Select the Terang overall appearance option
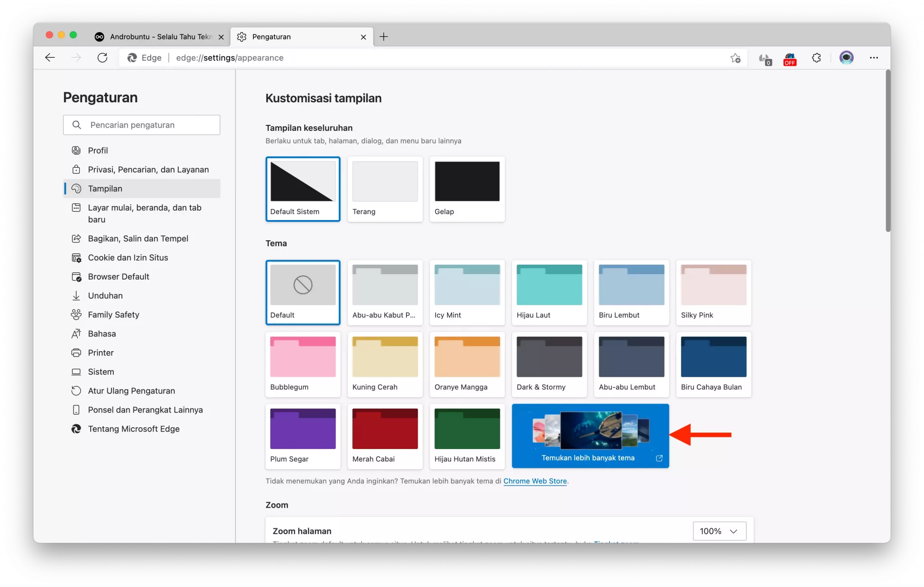The height and width of the screenshot is (587, 924). coord(385,188)
